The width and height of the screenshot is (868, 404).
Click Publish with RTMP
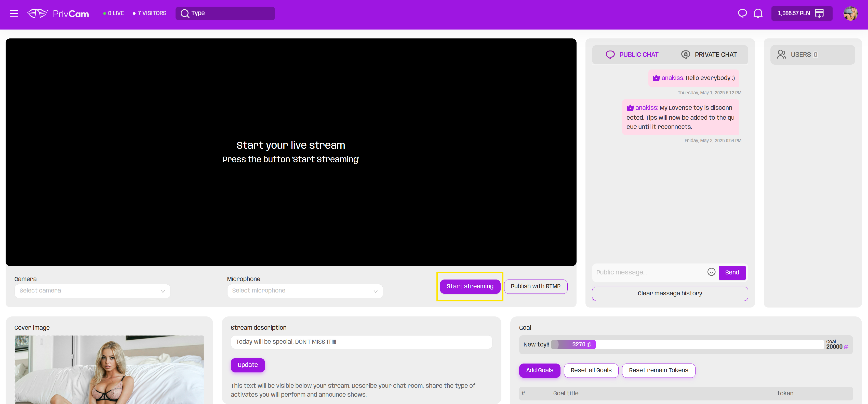coord(536,286)
